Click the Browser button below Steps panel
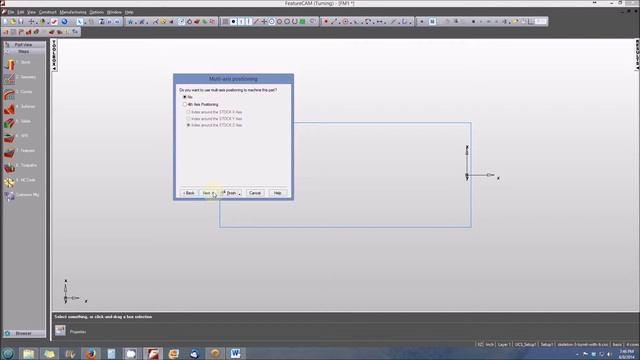Viewport: 640px width, 360px height. coord(24,333)
